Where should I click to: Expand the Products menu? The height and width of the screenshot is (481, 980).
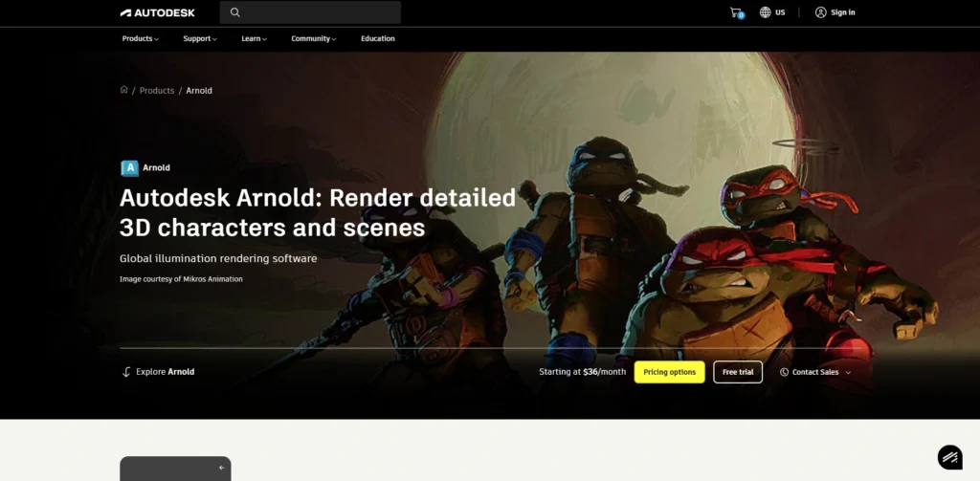tap(140, 39)
